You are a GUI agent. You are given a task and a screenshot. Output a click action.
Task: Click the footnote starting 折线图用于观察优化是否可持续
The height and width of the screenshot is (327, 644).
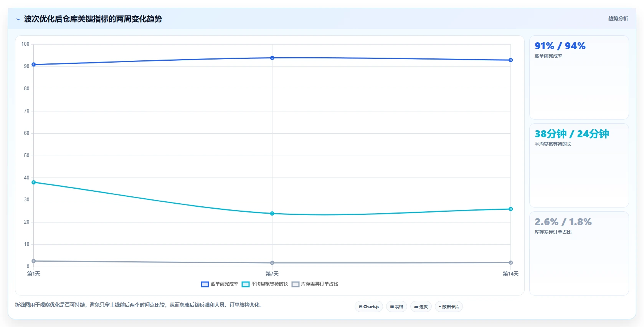[x=139, y=305]
